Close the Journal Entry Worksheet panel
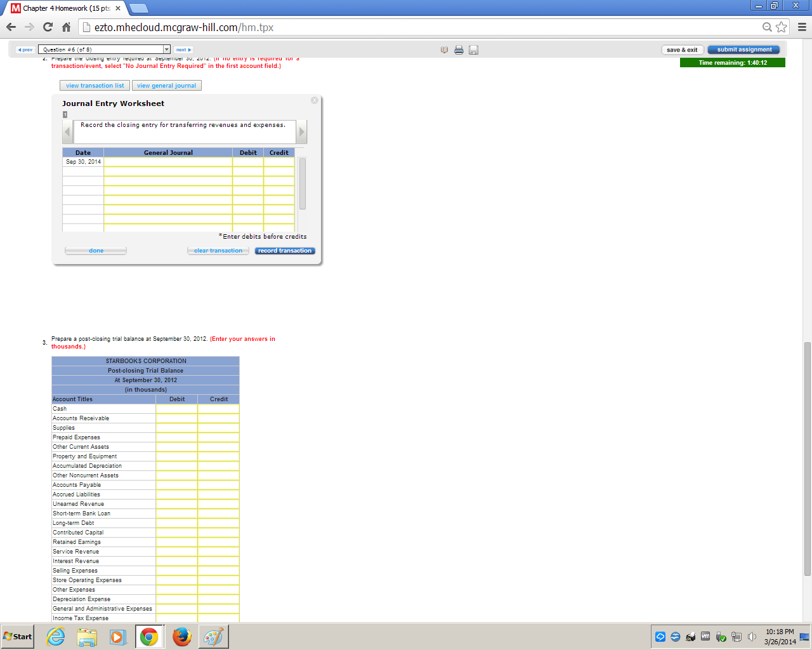812x650 pixels. 314,100
